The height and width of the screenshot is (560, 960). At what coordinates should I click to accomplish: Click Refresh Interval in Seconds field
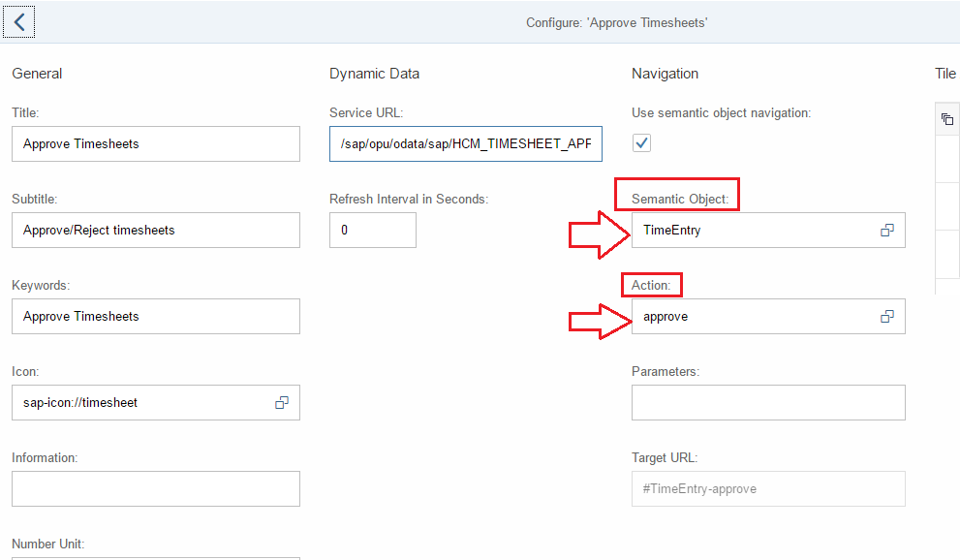tap(373, 231)
